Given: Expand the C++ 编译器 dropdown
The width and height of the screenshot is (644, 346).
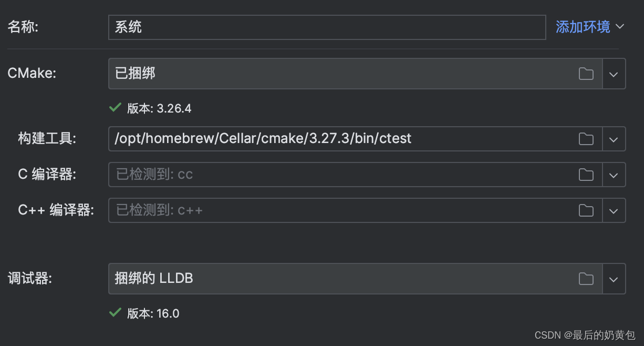Looking at the screenshot, I should point(614,210).
